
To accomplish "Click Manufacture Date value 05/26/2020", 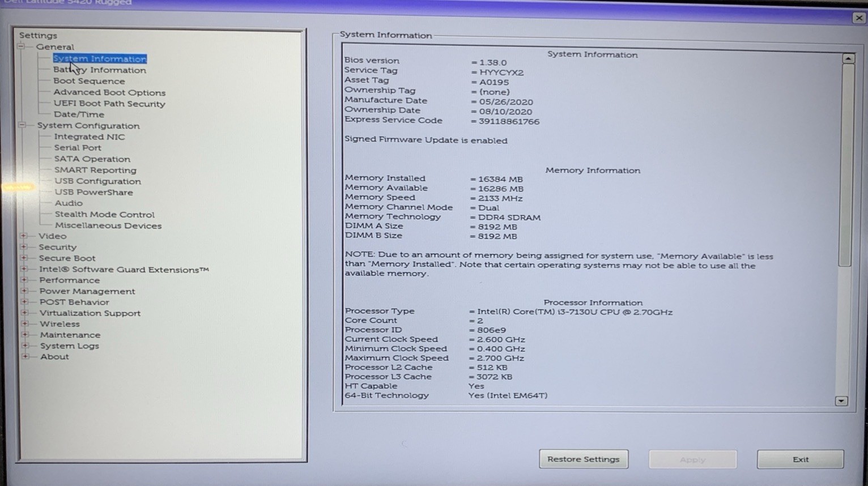I will pyautogui.click(x=505, y=102).
